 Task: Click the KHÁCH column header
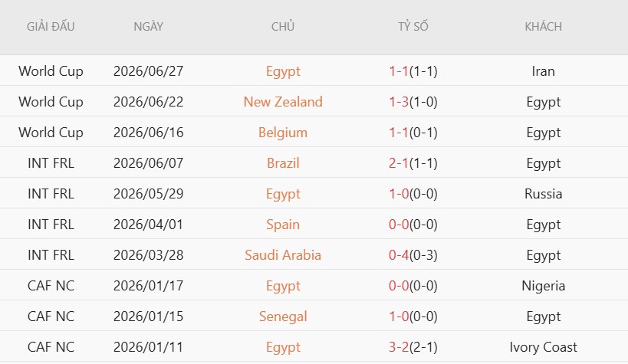click(x=543, y=26)
